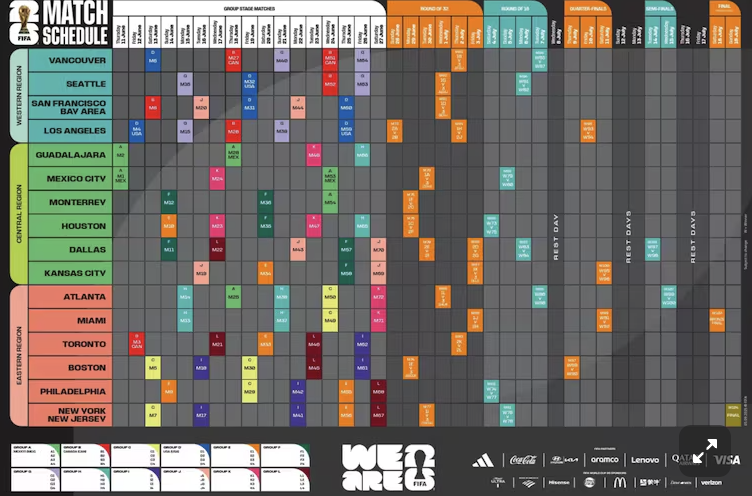Click the VISA logo
This screenshot has width=752, height=496.
coord(727,460)
